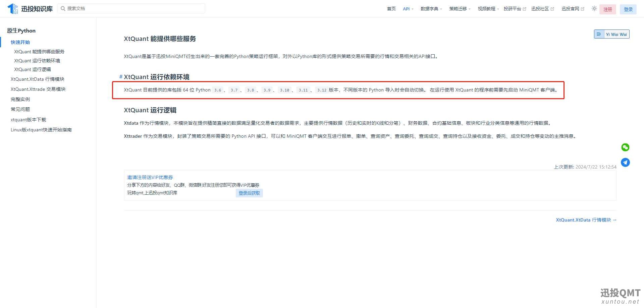Click the bold Xtdata term in paragraph
Viewport: 644px width, 308px height.
tap(131, 123)
